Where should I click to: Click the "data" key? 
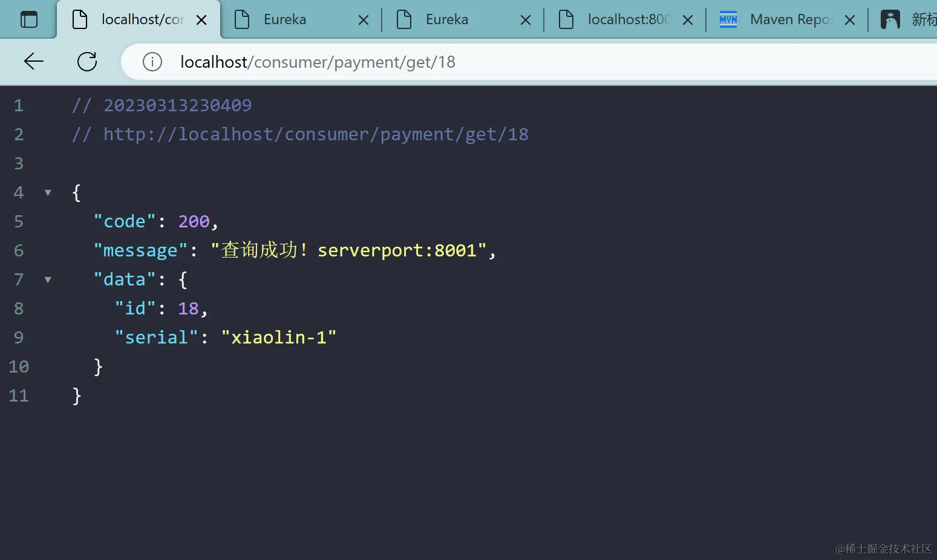click(x=124, y=279)
